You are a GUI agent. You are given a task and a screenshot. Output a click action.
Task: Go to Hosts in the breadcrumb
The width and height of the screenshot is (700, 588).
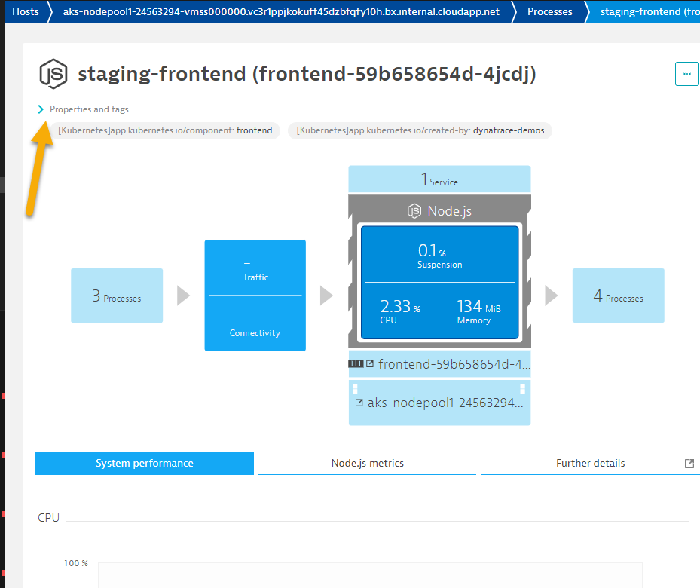[x=26, y=11]
